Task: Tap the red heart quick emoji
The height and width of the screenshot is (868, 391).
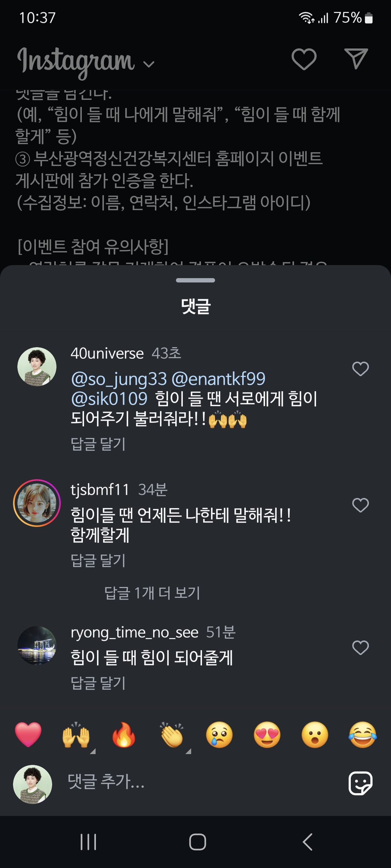Action: click(x=28, y=735)
